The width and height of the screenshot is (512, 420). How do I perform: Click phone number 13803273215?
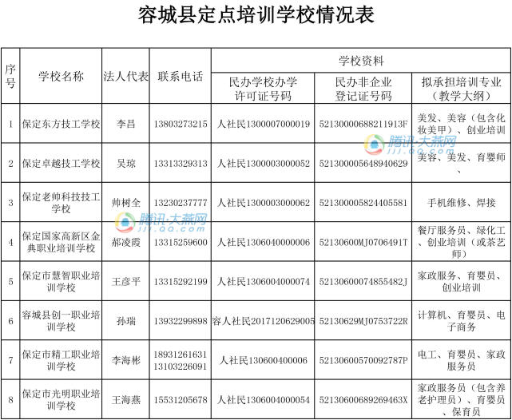coord(181,124)
